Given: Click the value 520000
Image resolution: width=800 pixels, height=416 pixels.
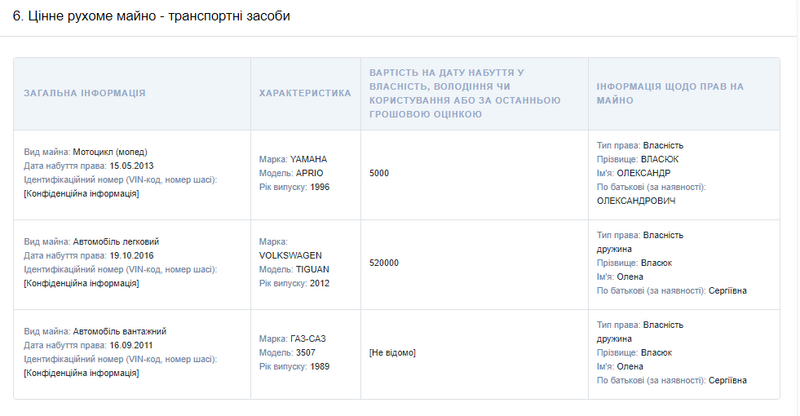Looking at the screenshot, I should 384,263.
